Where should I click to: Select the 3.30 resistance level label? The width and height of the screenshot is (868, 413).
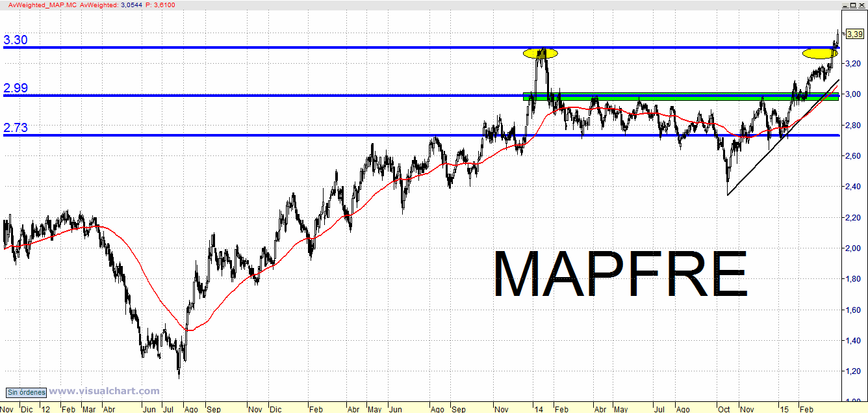pos(15,40)
